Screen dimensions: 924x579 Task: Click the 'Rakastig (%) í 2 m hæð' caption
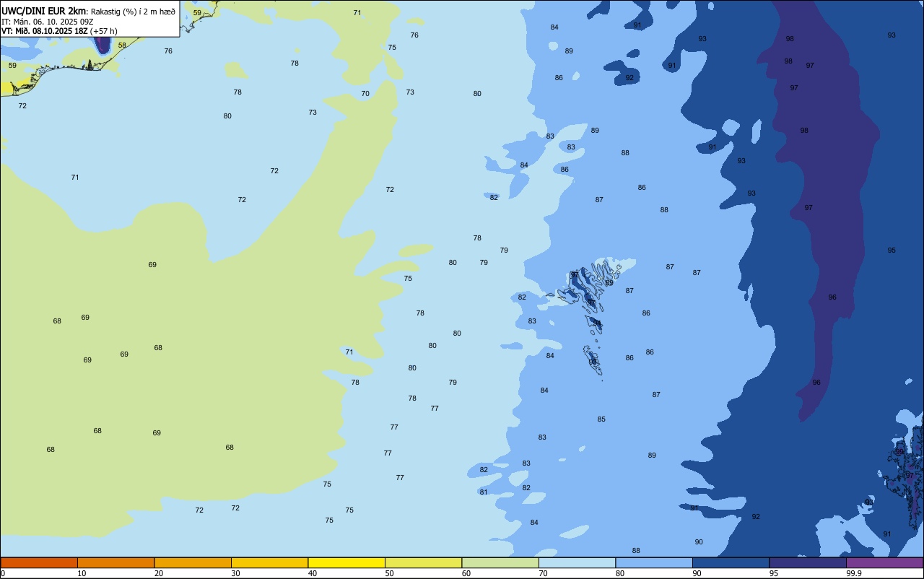[x=133, y=12]
